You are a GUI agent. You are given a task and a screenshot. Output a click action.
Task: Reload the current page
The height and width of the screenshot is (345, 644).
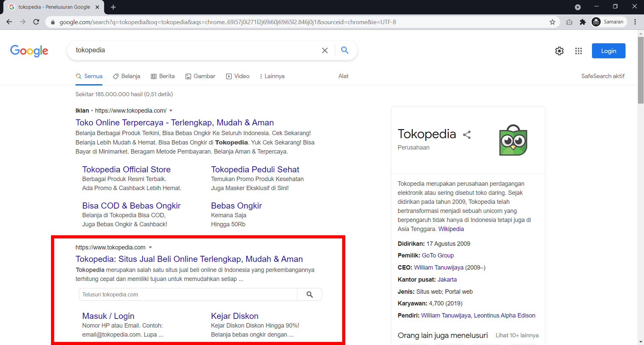coord(36,22)
